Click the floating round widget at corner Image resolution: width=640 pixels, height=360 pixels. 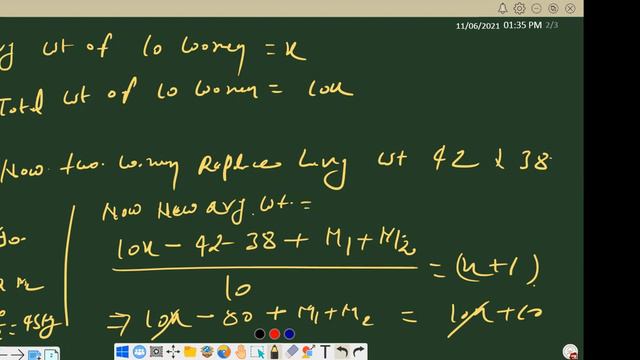point(570,351)
